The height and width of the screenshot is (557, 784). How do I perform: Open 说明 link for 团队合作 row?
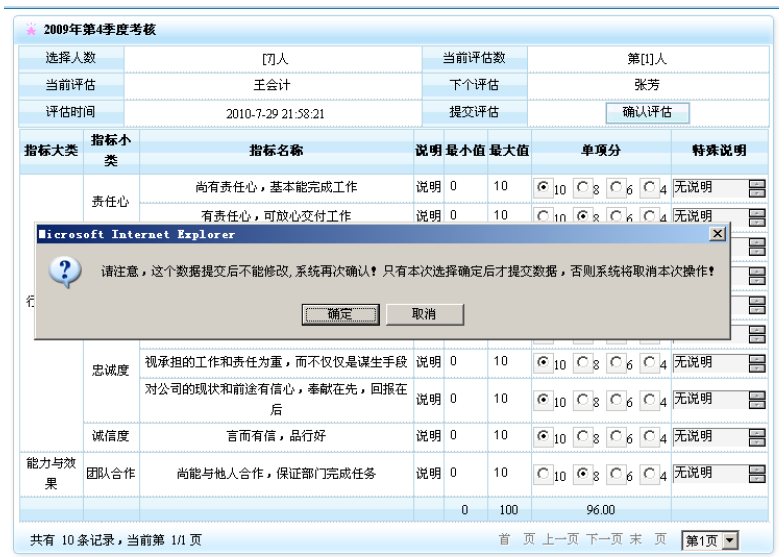[x=428, y=473]
